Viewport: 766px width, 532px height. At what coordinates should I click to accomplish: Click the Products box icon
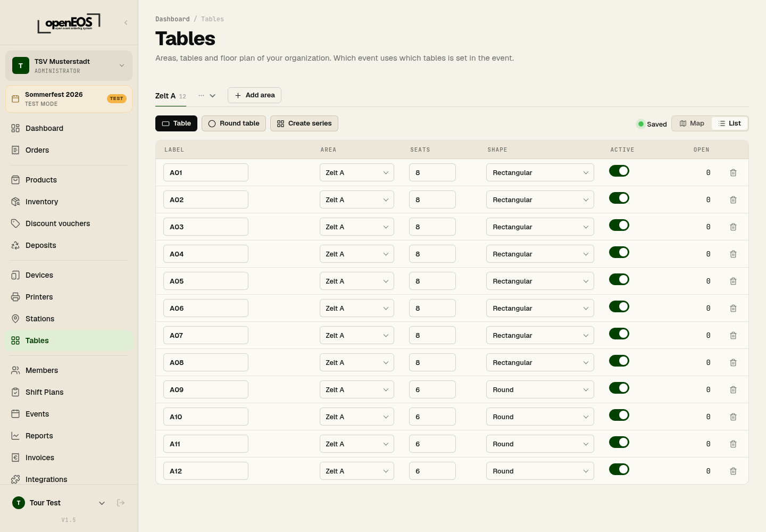click(15, 180)
